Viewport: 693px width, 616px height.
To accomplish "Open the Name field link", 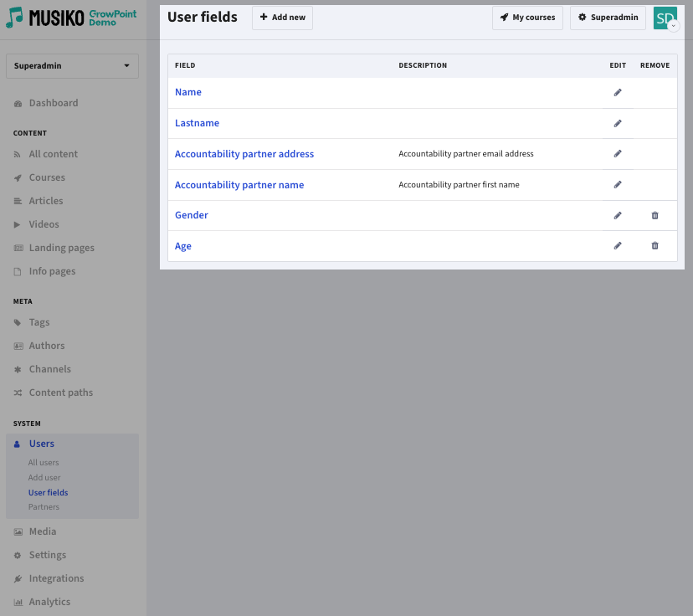I will [187, 92].
